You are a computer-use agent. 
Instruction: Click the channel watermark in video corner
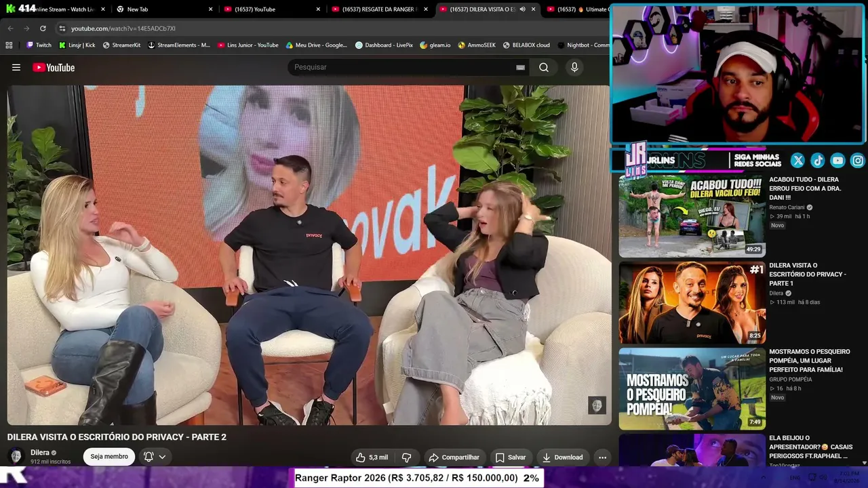coord(597,405)
